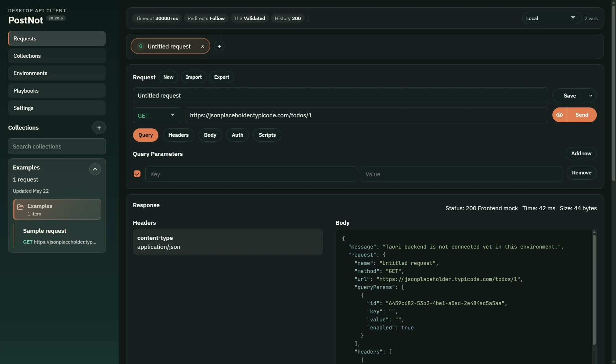Click the Size: 44 bytes text
This screenshot has width=616, height=364.
pyautogui.click(x=578, y=208)
